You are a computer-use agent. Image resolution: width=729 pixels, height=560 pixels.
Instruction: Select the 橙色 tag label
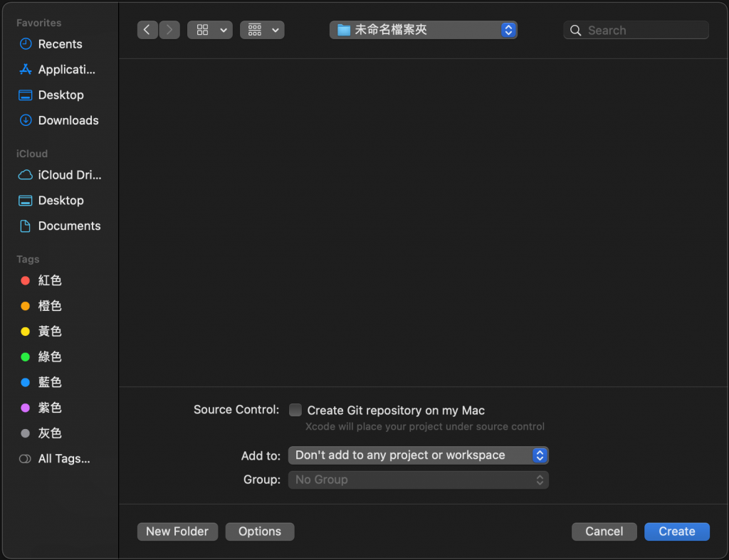[50, 306]
